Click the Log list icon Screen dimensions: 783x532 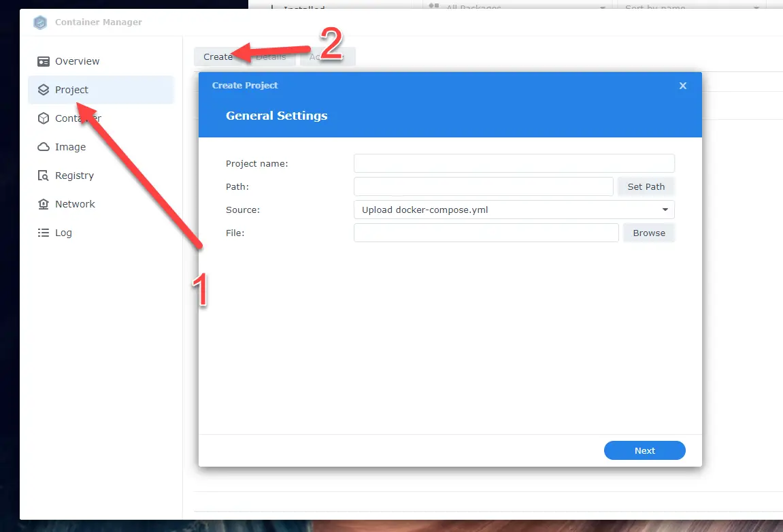pyautogui.click(x=44, y=233)
